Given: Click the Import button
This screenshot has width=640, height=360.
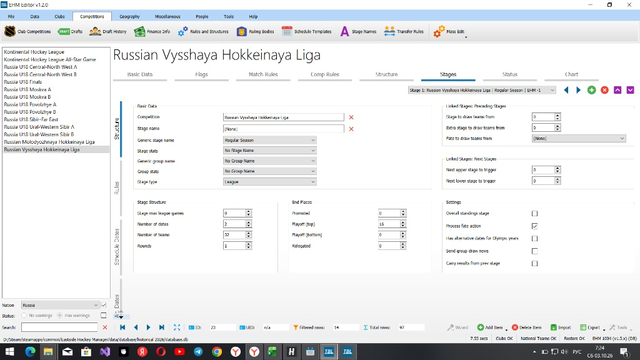Looking at the screenshot, I should tap(560, 327).
